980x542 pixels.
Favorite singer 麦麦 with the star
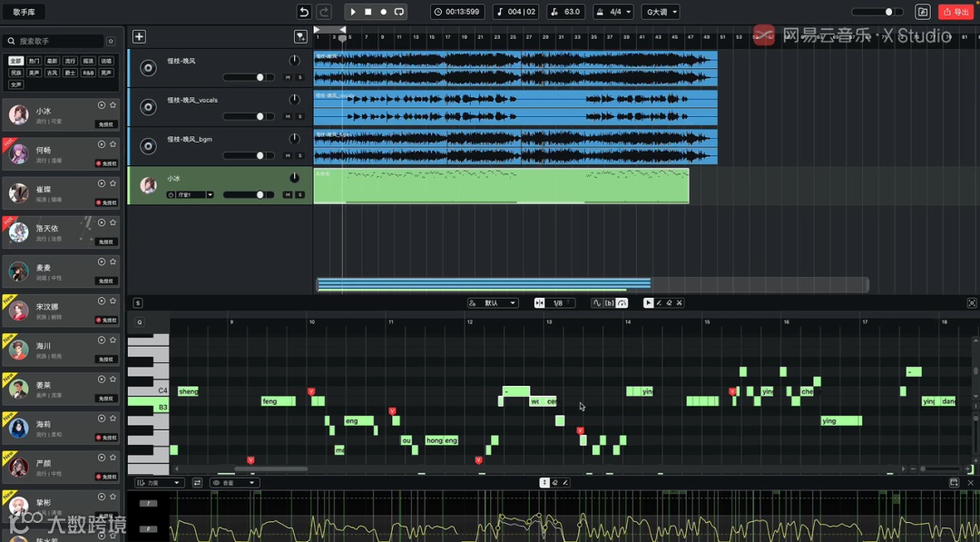[113, 262]
